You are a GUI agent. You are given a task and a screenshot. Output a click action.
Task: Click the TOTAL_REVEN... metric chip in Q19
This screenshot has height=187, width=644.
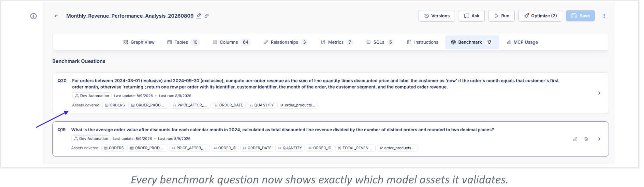pyautogui.click(x=356, y=148)
